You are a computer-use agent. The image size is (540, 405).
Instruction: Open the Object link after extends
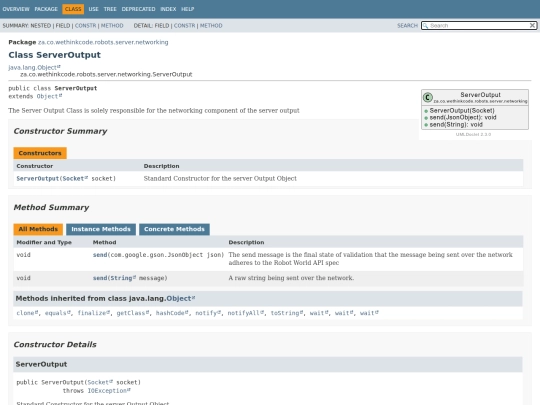[x=49, y=96]
